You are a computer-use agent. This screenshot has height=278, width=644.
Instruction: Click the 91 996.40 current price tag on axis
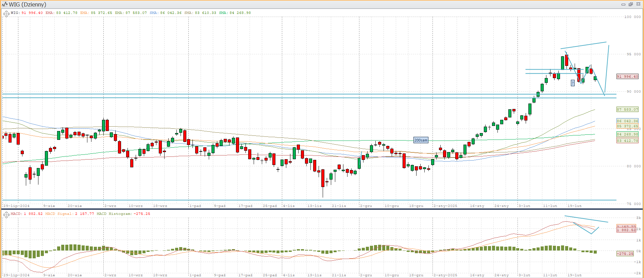pyautogui.click(x=627, y=77)
